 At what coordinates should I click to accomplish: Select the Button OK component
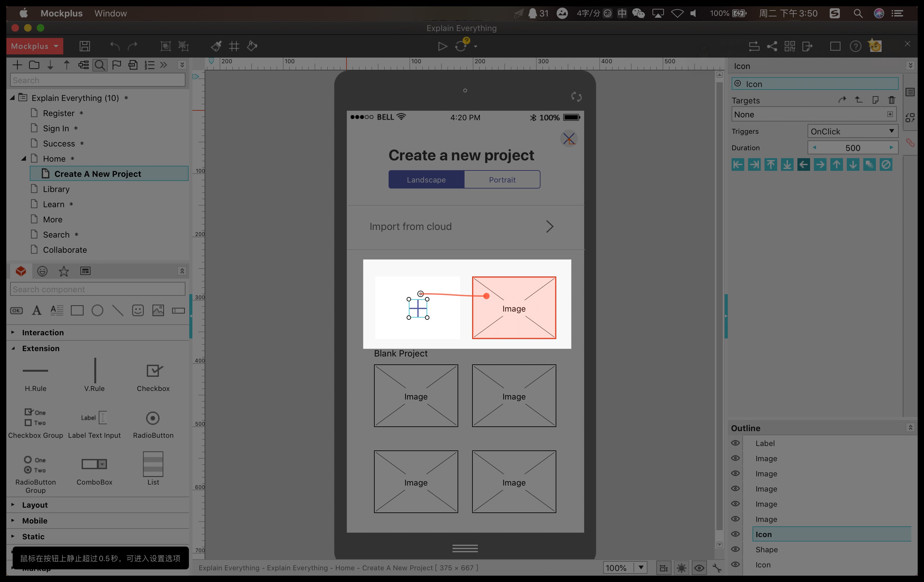tap(16, 310)
